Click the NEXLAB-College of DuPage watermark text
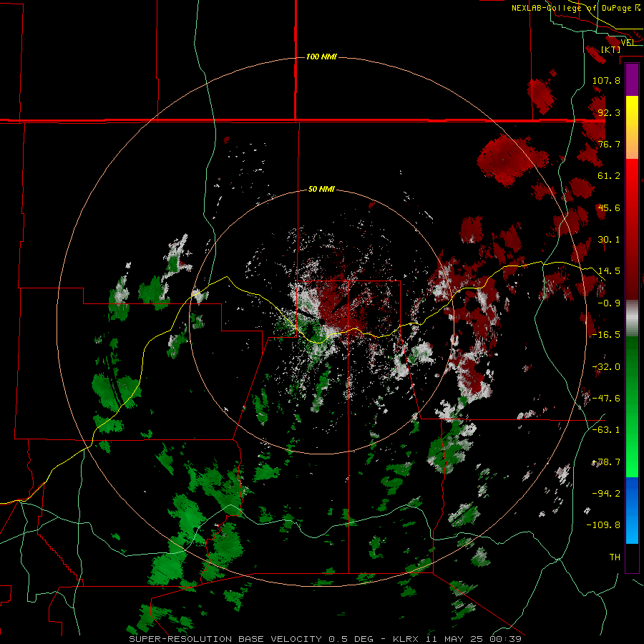The image size is (644, 644). pyautogui.click(x=576, y=8)
